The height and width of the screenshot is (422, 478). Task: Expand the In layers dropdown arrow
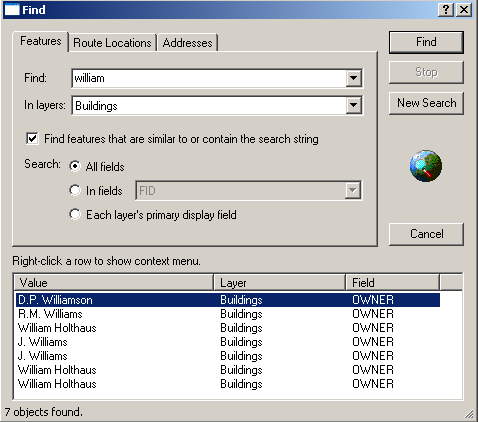click(x=353, y=105)
